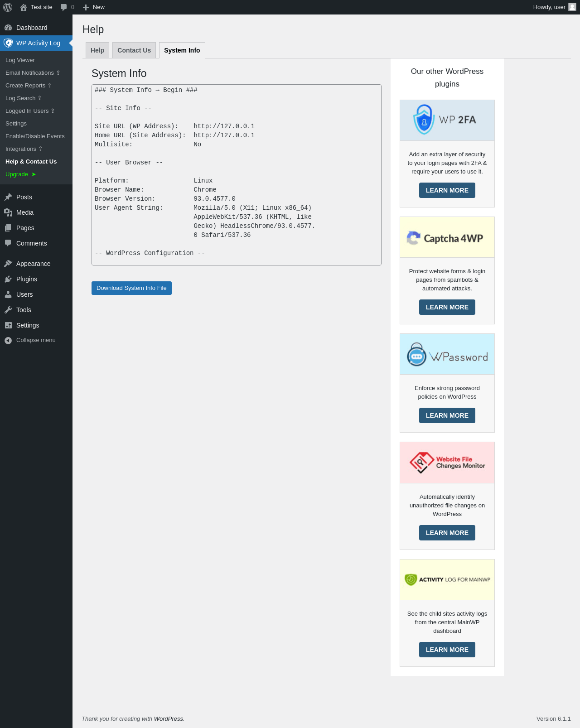Image resolution: width=580 pixels, height=728 pixels.
Task: Click inside the System Info text area
Action: click(237, 175)
